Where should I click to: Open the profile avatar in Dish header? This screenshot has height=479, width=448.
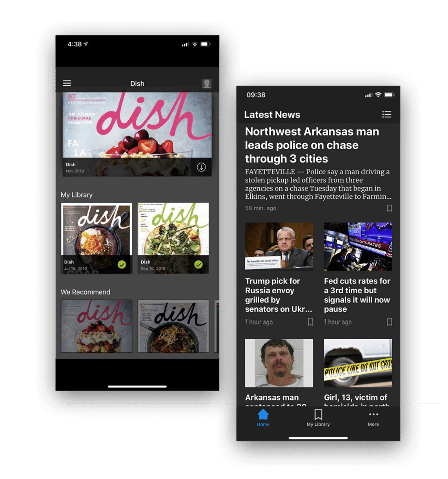coord(207,83)
